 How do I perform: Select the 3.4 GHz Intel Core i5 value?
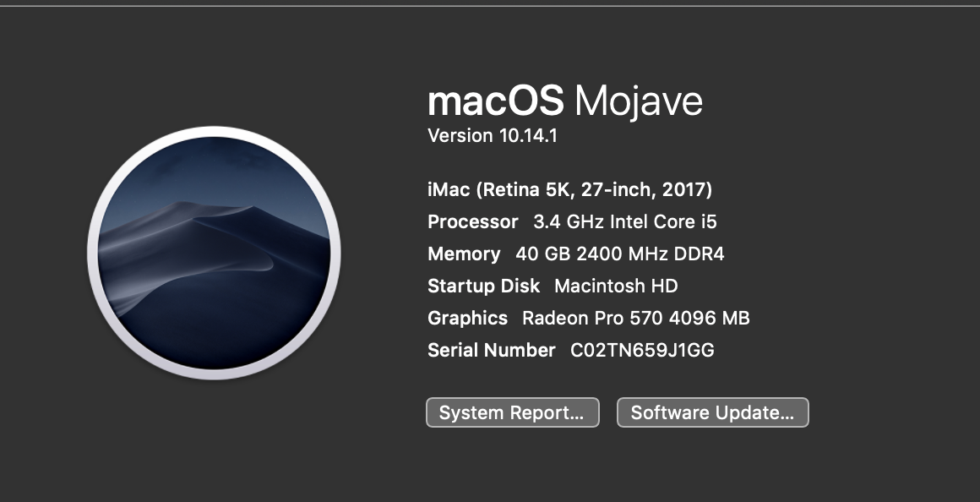pos(625,221)
